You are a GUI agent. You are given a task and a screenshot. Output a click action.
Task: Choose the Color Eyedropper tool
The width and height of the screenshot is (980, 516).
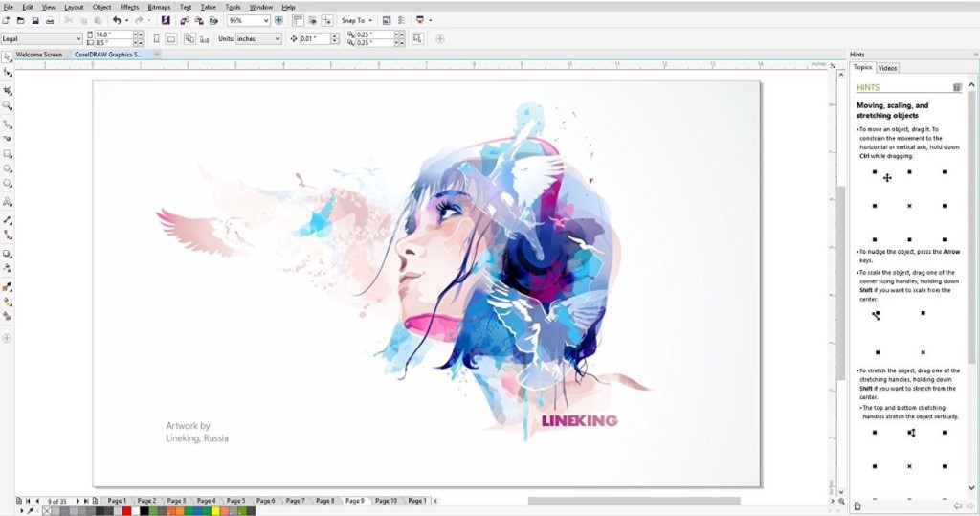pos(7,287)
